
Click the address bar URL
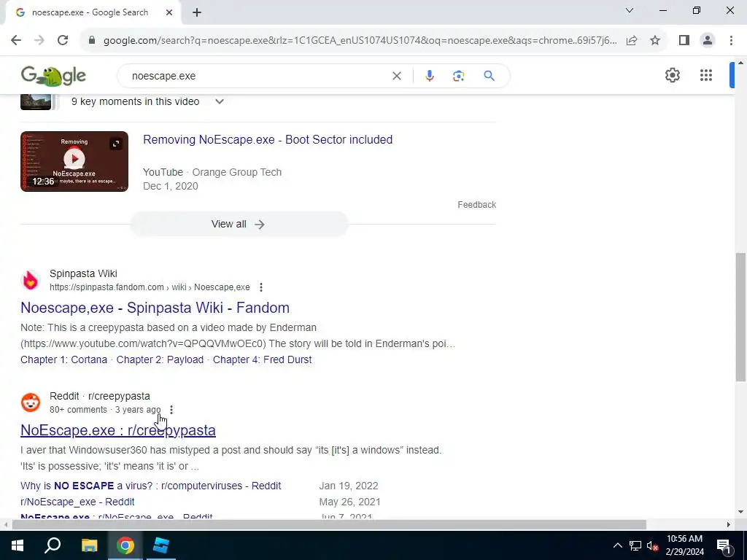[x=360, y=41]
